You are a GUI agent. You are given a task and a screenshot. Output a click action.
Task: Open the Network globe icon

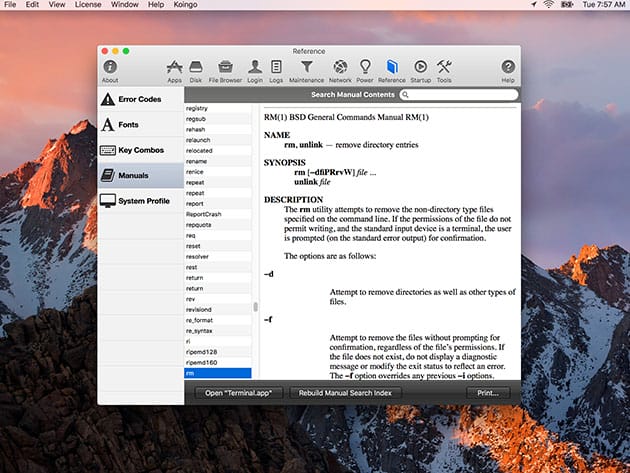pos(340,68)
